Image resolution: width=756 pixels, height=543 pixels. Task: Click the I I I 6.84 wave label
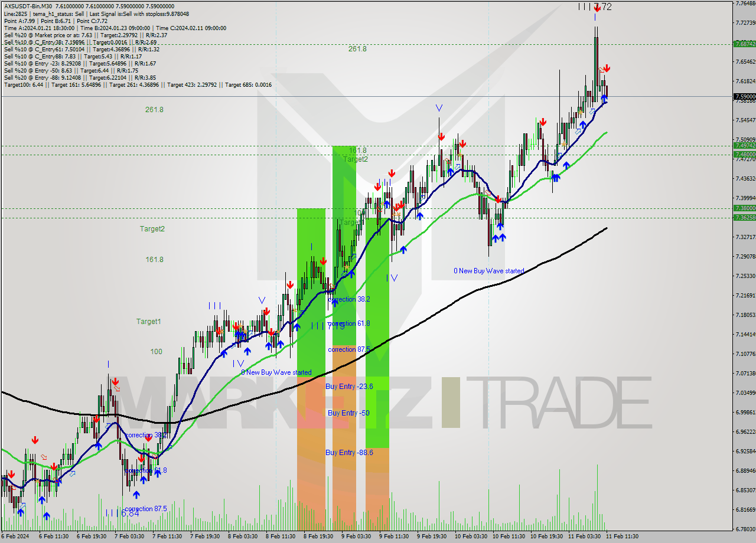coord(122,513)
